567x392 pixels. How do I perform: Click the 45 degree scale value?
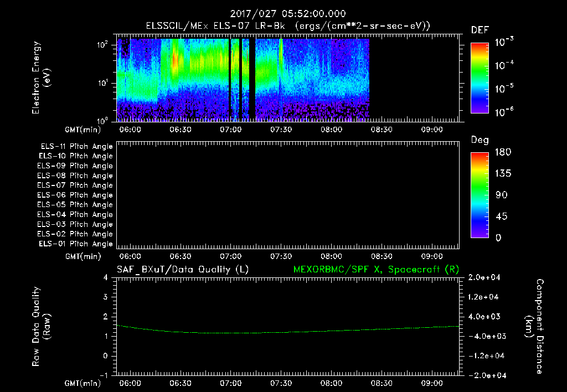[502, 216]
